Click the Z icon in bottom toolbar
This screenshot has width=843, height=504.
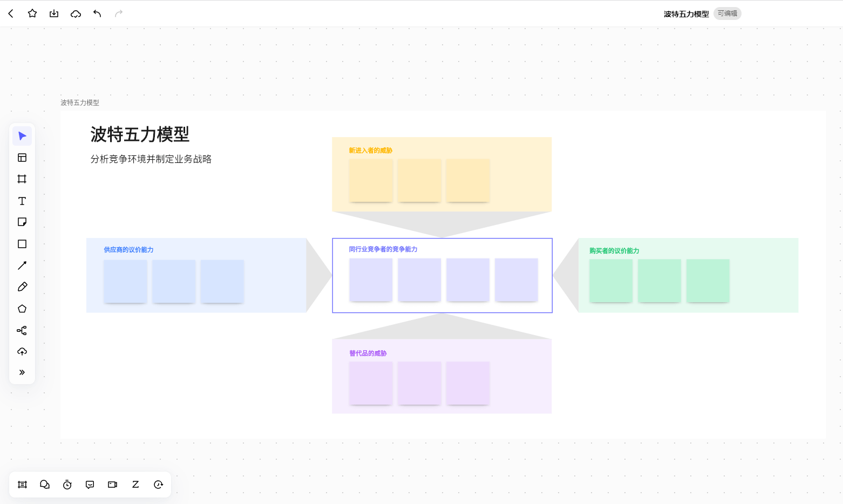coord(135,485)
